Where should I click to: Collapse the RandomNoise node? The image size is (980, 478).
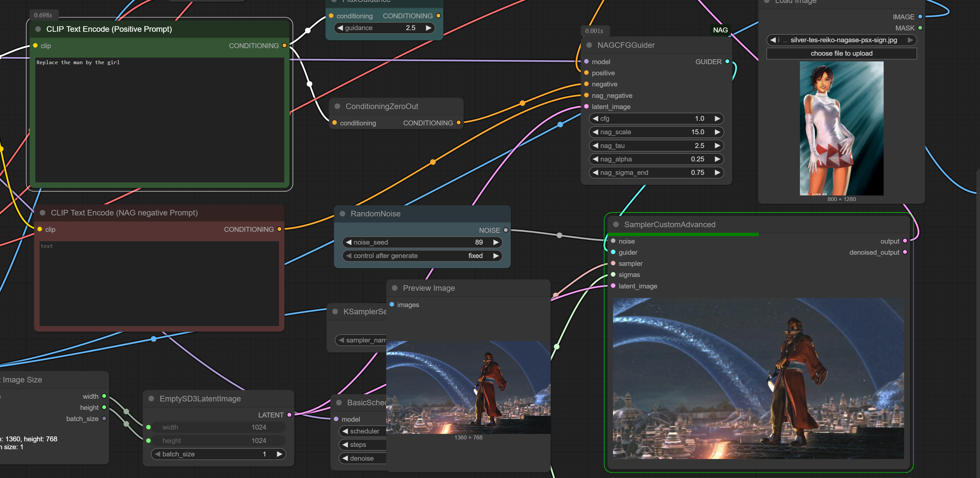pos(342,214)
